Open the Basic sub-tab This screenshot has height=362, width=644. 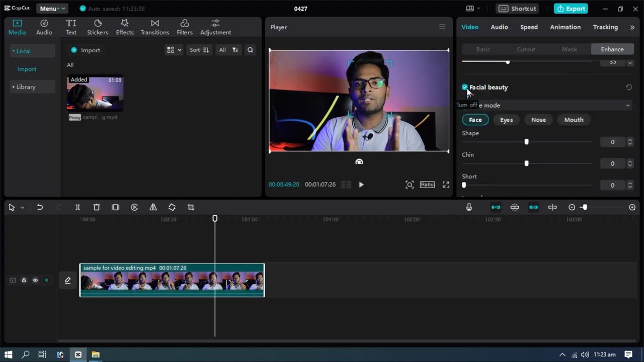(x=483, y=49)
